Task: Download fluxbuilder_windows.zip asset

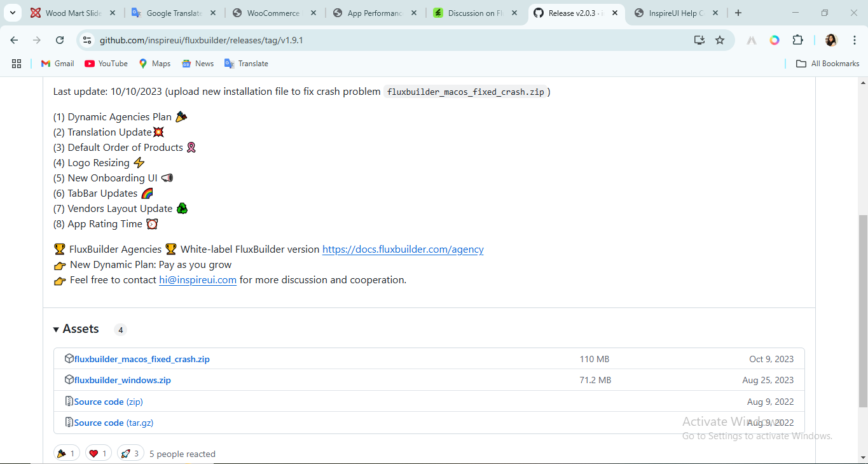Action: [x=123, y=380]
